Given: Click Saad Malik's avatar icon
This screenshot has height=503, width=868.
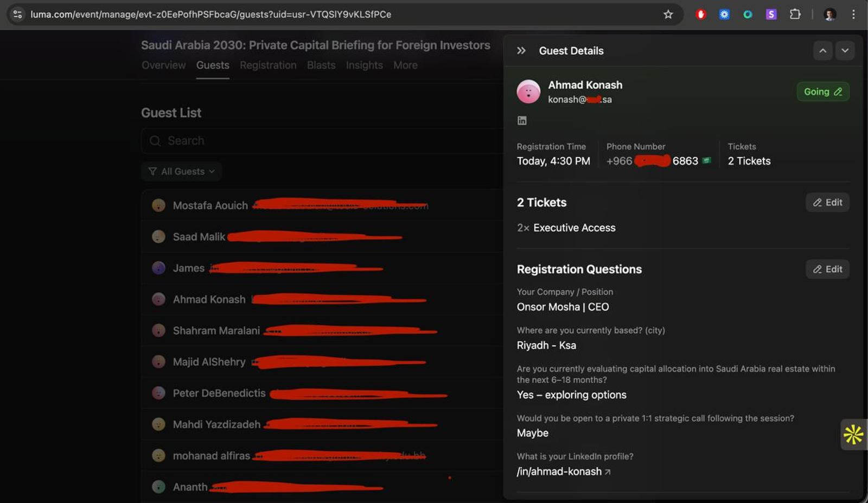Looking at the screenshot, I should [x=158, y=236].
